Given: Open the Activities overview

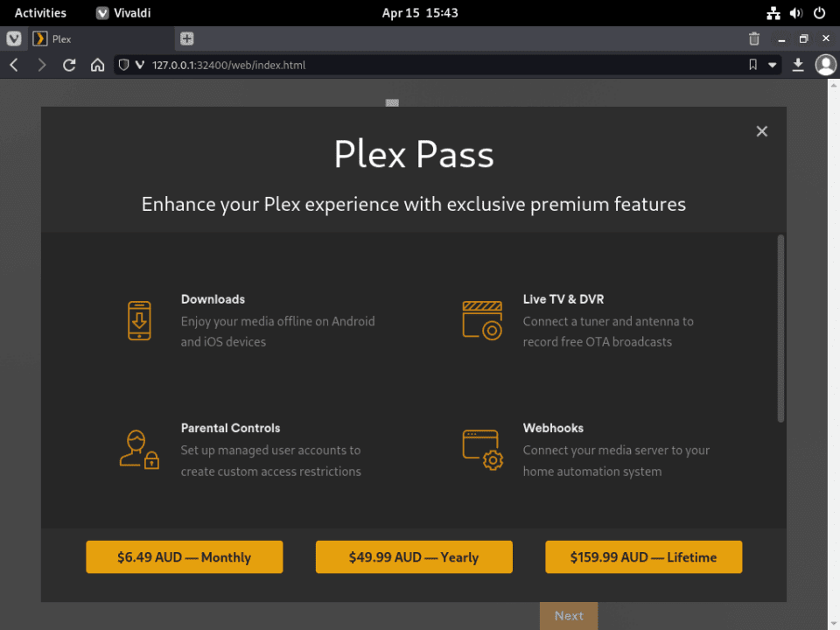Looking at the screenshot, I should [x=40, y=12].
